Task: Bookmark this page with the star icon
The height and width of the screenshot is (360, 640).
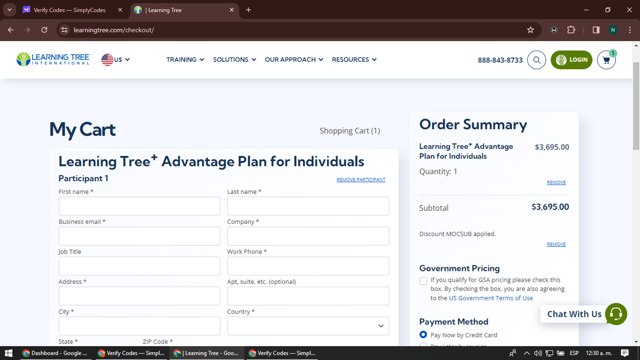Action: 530,30
